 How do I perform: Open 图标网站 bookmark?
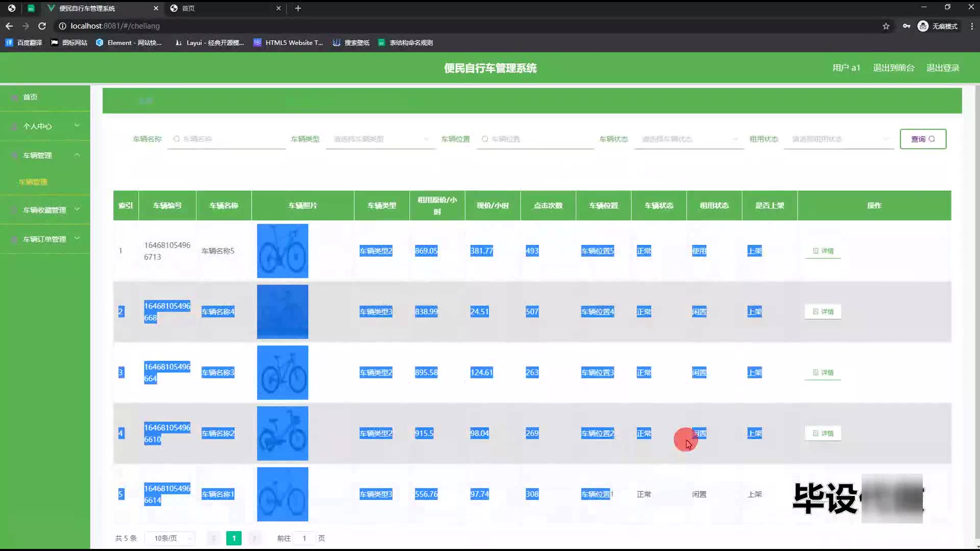69,43
